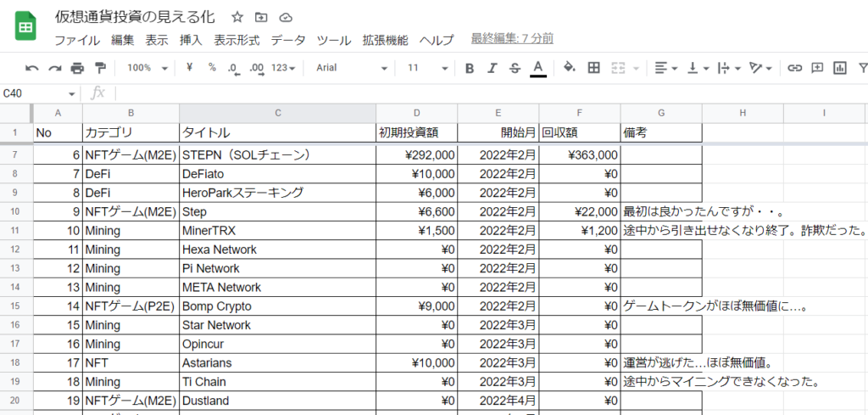Open the borders tool
This screenshot has height=415, width=868.
(594, 68)
